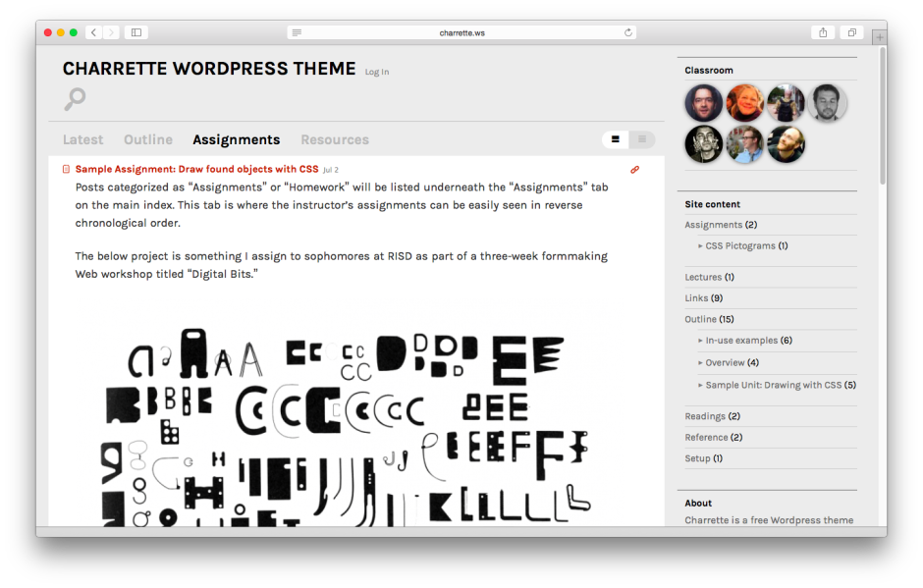Viewport: 923px width, 588px height.
Task: Open the bald bearded man avatar
Action: (786, 144)
